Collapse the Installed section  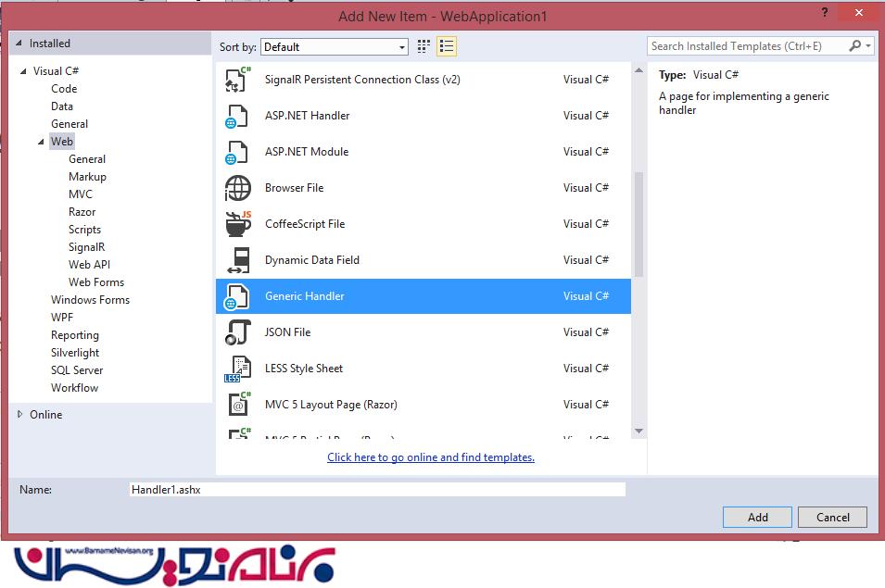19,43
